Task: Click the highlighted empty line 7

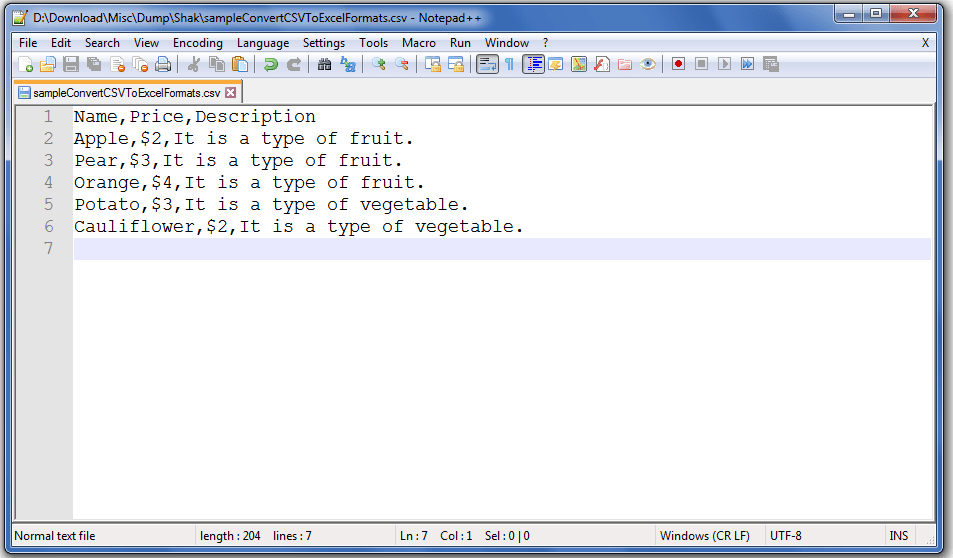Action: point(502,249)
